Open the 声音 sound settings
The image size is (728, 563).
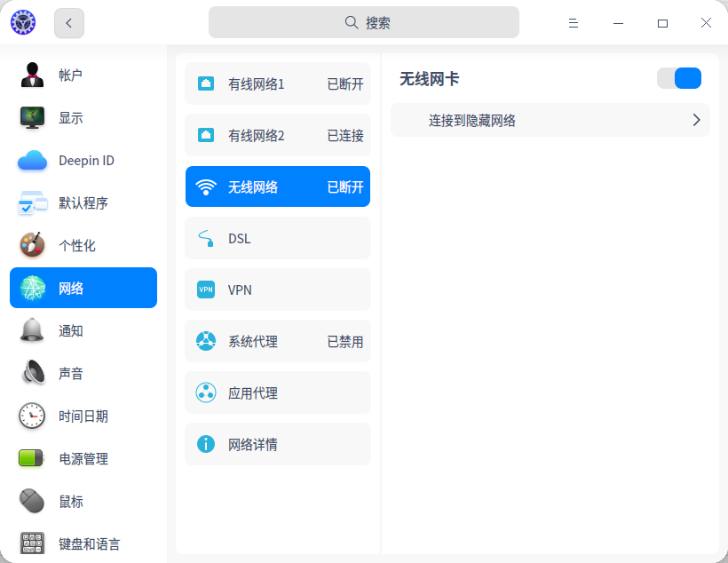click(x=83, y=374)
